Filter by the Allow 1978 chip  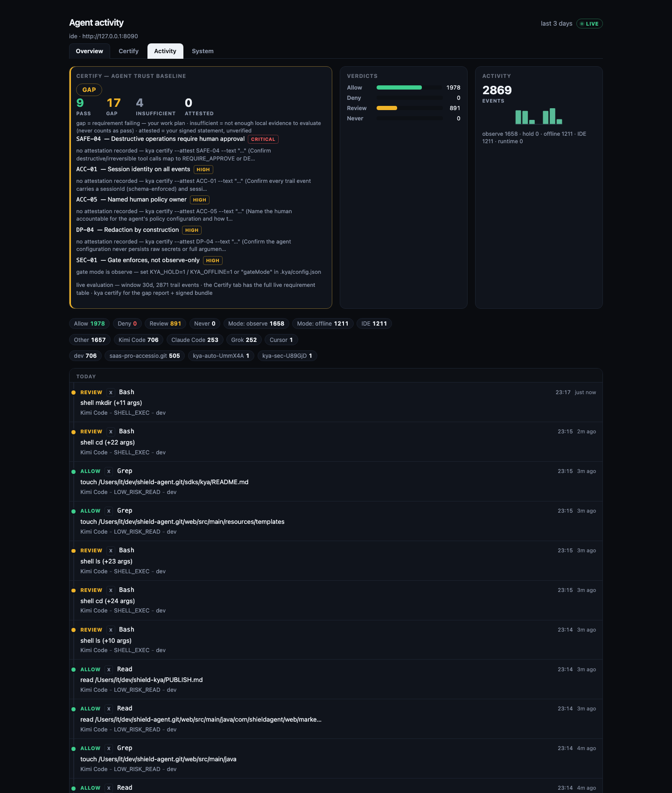click(x=90, y=324)
